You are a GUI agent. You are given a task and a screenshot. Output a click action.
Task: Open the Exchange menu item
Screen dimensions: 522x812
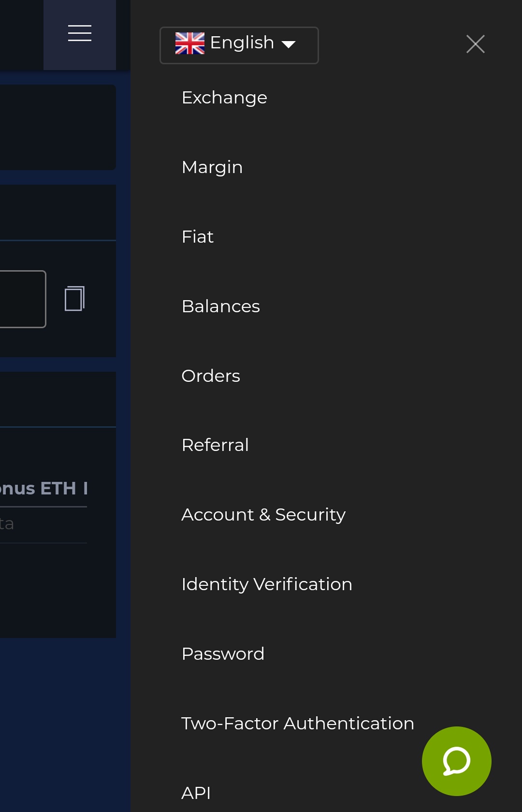(x=224, y=98)
